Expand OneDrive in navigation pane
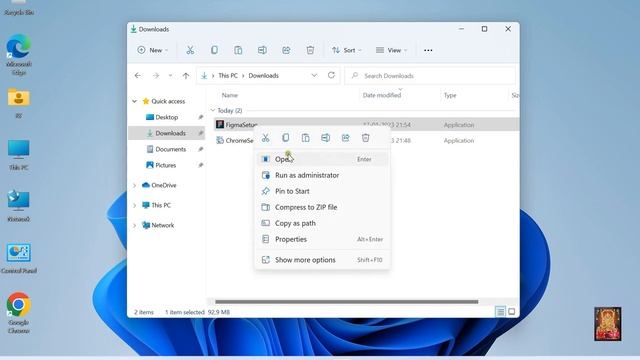This screenshot has height=360, width=640. pos(134,185)
